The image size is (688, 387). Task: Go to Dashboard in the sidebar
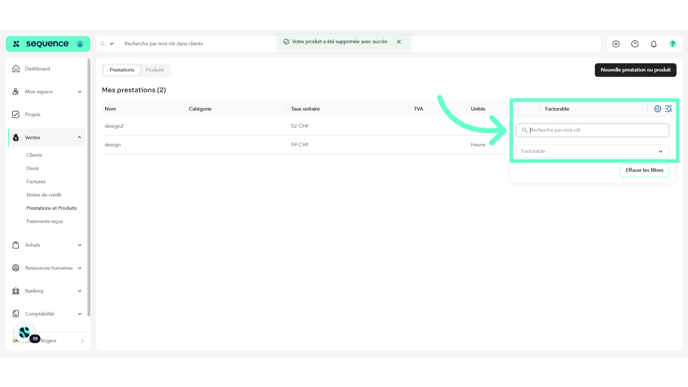pos(37,69)
